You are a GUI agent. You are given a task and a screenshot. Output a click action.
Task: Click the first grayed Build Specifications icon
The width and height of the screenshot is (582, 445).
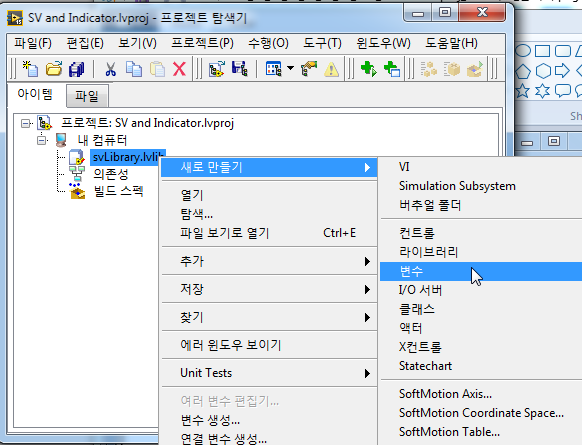point(429,69)
